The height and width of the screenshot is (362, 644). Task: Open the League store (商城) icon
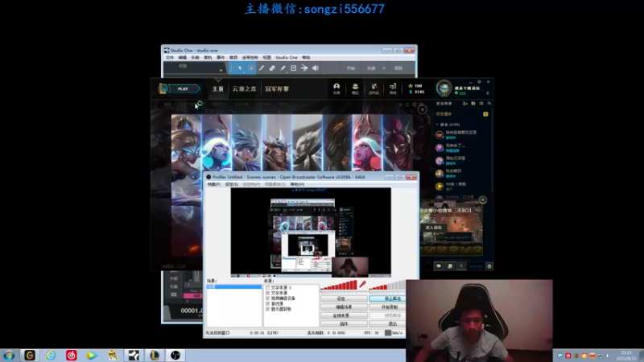[393, 88]
